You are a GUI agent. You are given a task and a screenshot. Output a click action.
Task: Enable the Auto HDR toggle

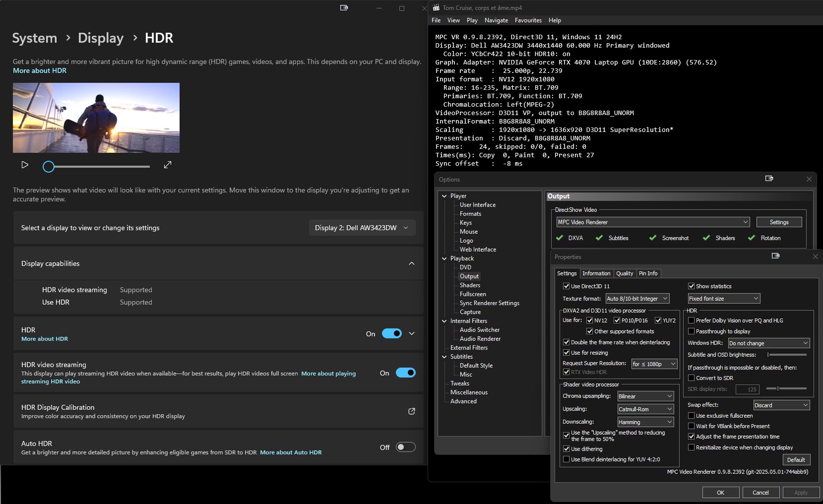point(405,447)
